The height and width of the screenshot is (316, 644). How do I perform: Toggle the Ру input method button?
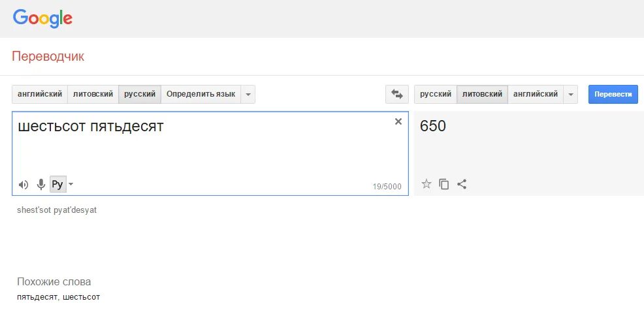coord(57,184)
